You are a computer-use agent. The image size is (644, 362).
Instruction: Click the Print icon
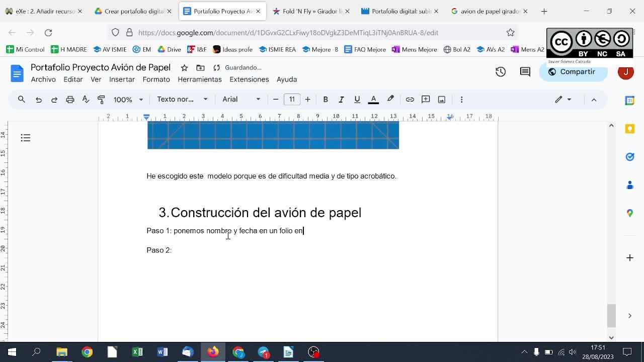coord(70,100)
